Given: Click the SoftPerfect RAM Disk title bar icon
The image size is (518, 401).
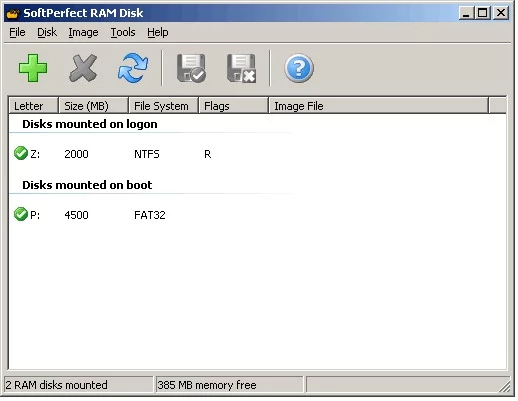Looking at the screenshot, I should [x=13, y=14].
